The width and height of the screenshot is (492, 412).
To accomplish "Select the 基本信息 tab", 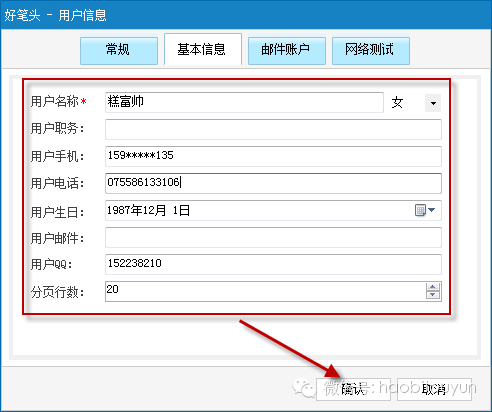I will (x=203, y=49).
